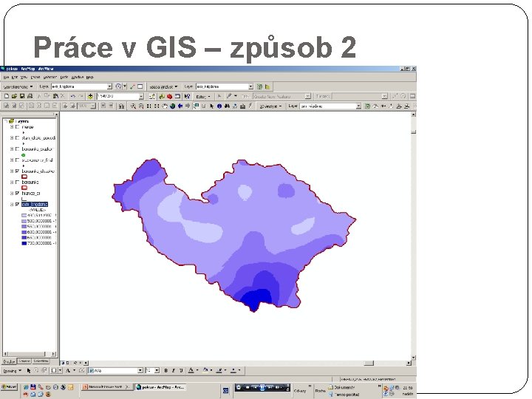The height and width of the screenshot is (399, 532).
Task: Click the Bold formatting button
Action: 166,370
